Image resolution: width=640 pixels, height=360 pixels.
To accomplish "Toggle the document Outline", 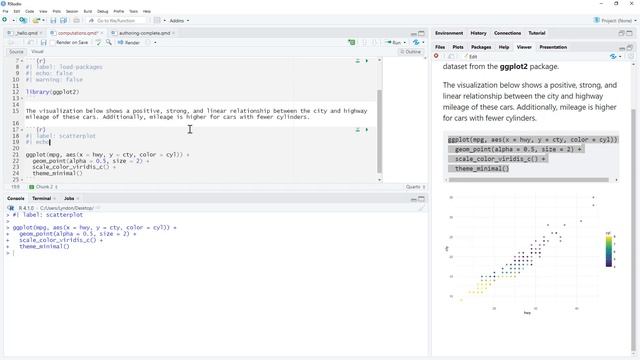I will (x=411, y=52).
